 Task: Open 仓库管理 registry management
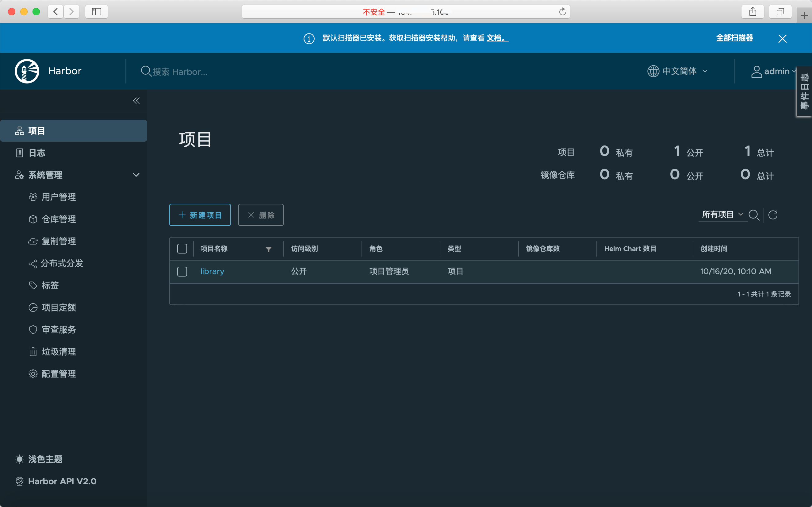[59, 219]
